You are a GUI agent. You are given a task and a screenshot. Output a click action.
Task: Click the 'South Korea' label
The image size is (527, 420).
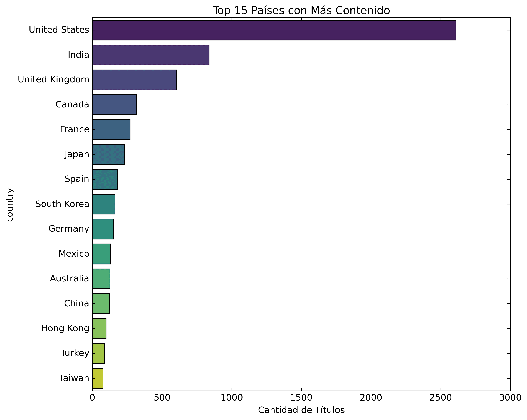click(x=62, y=204)
